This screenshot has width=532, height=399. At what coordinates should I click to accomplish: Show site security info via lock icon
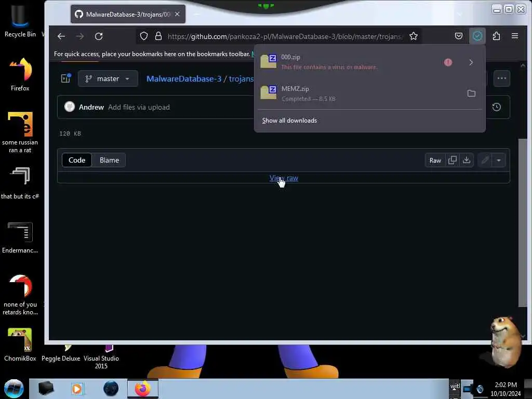pyautogui.click(x=158, y=36)
